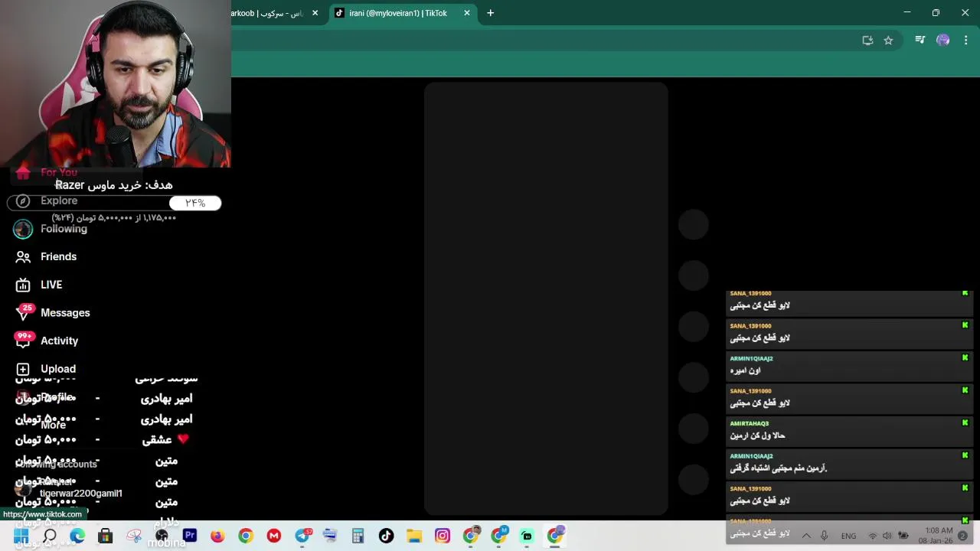Open Chrome window with blue M badge
Viewport: 980px width, 551px height.
tap(499, 536)
